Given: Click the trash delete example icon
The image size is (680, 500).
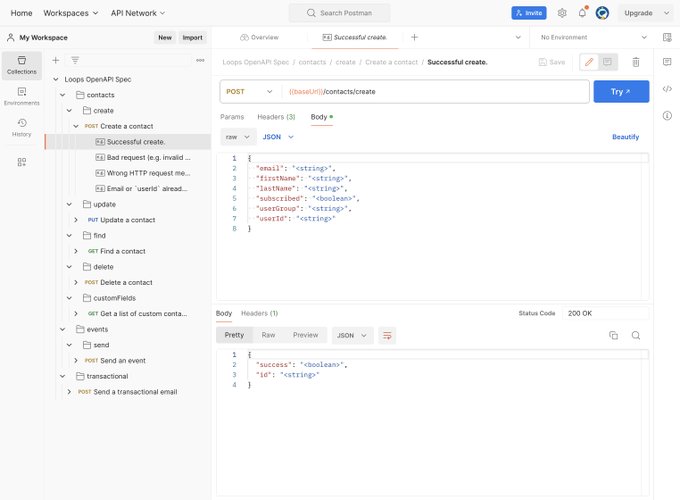Looking at the screenshot, I should (636, 62).
